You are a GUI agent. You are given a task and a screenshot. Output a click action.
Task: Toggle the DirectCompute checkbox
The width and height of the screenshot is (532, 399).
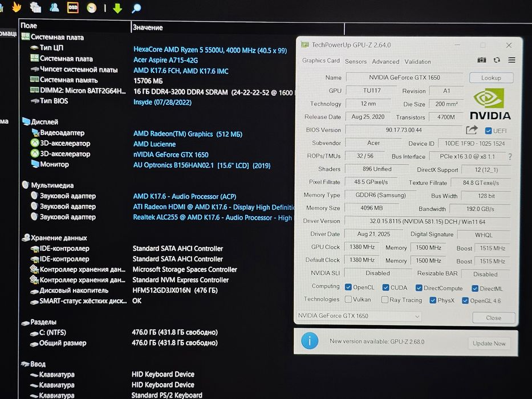[419, 288]
